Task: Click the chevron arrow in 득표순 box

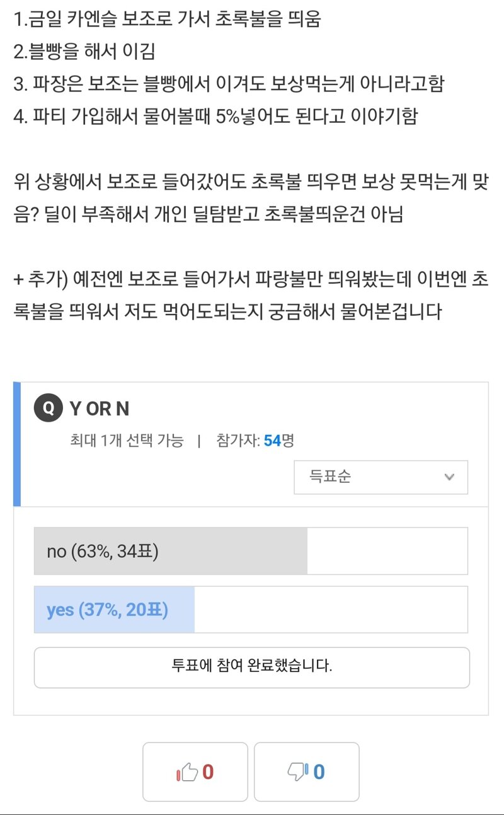Action: (x=449, y=477)
